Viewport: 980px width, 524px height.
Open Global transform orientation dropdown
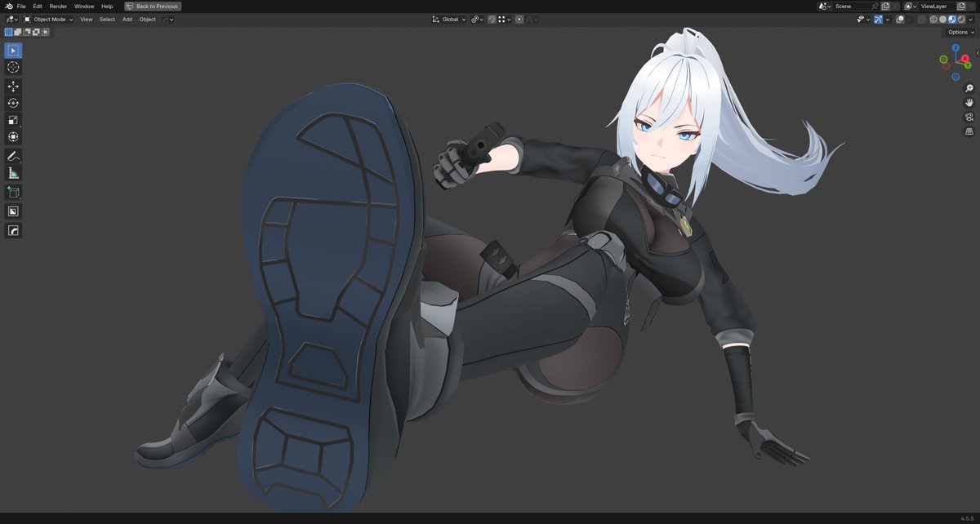[x=449, y=19]
